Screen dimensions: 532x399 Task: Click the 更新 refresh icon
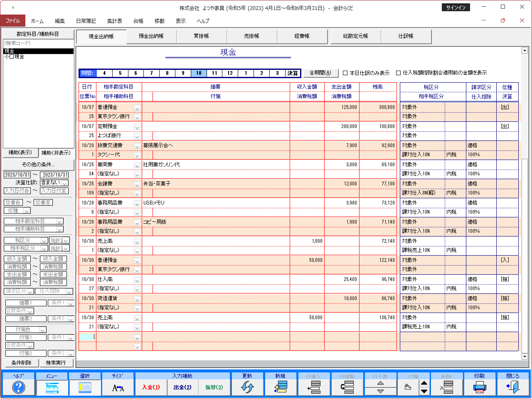click(247, 387)
